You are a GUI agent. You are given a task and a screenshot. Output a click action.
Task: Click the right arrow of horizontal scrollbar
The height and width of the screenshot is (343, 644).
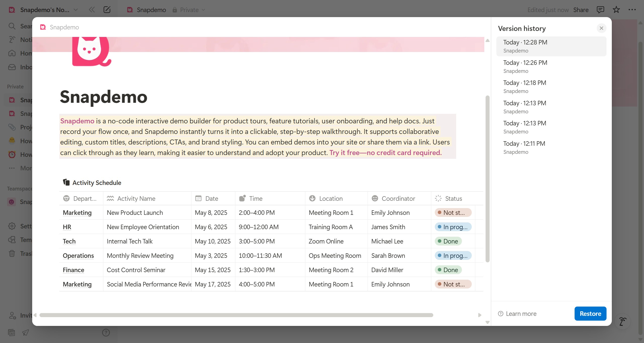click(x=480, y=315)
